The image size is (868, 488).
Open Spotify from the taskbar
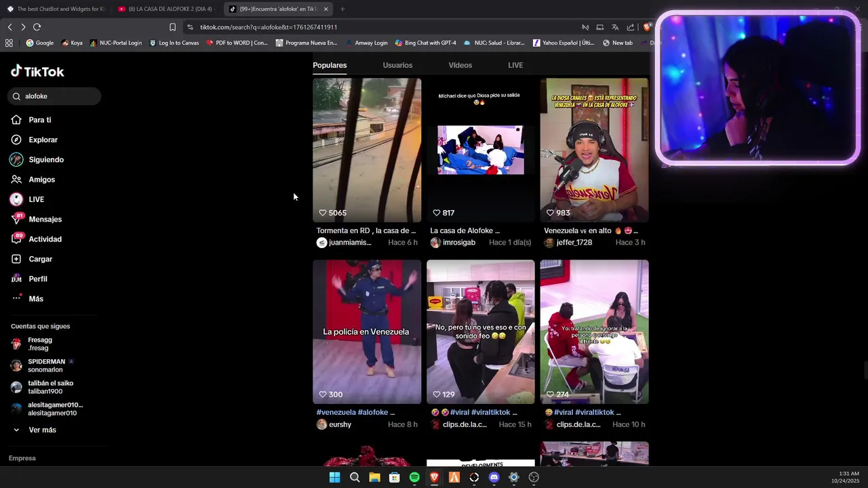coord(414,477)
